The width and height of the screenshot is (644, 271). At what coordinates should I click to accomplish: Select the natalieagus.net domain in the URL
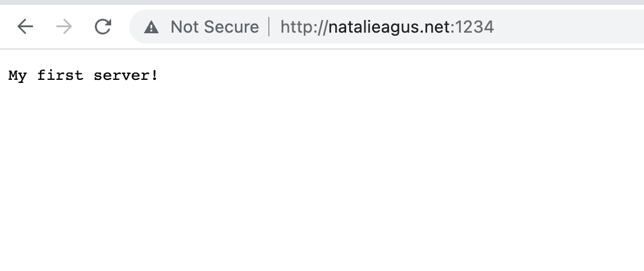tap(388, 27)
